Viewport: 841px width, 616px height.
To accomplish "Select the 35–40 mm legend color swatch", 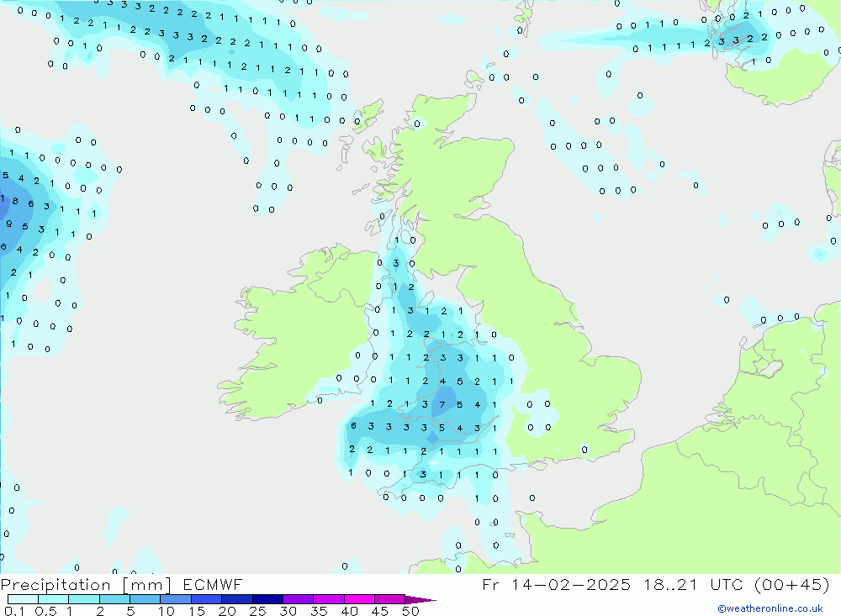I will pos(329,599).
